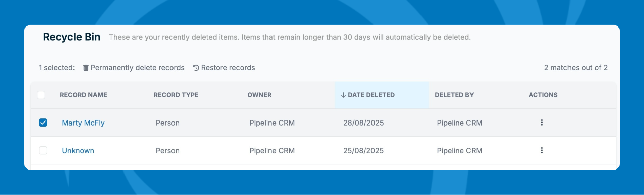Click the Owner column header
644x195 pixels.
(x=259, y=95)
